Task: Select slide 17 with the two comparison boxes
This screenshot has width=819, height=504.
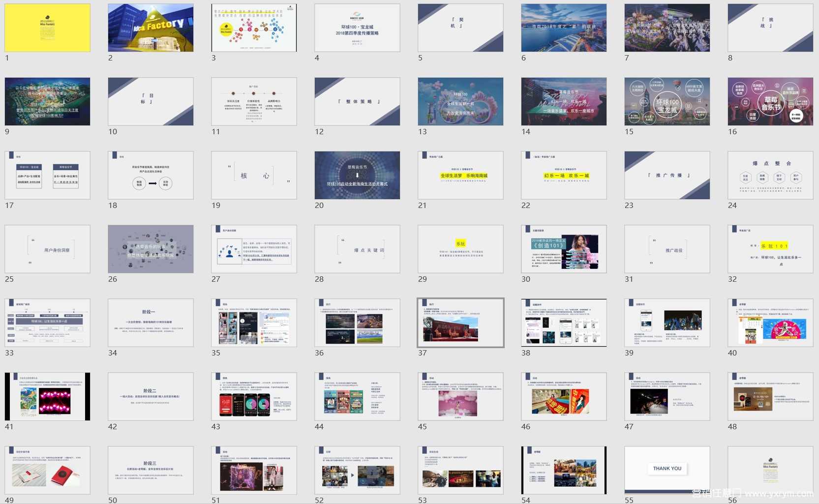Action: tap(47, 175)
